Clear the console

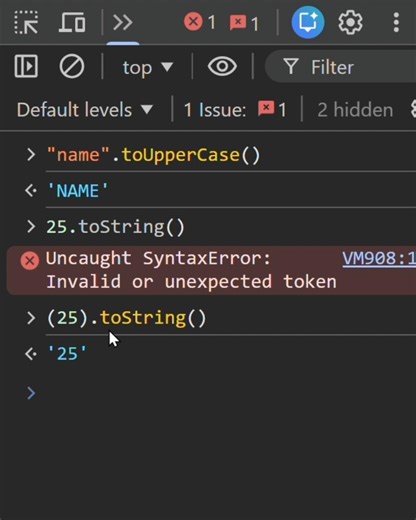point(72,66)
